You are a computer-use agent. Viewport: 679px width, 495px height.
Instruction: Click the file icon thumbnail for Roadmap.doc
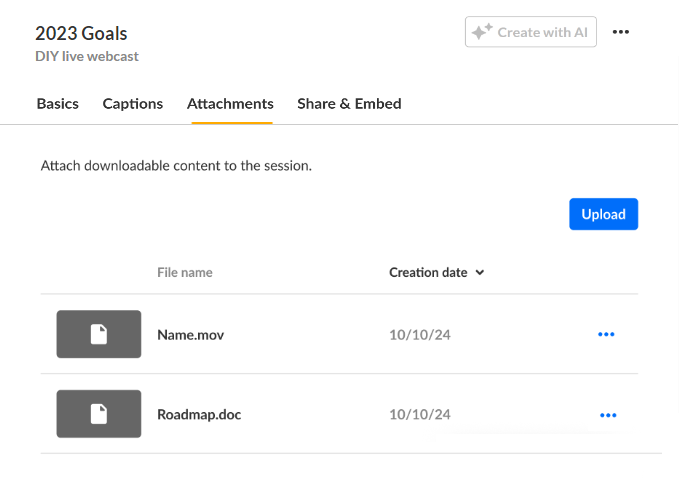pyautogui.click(x=99, y=414)
